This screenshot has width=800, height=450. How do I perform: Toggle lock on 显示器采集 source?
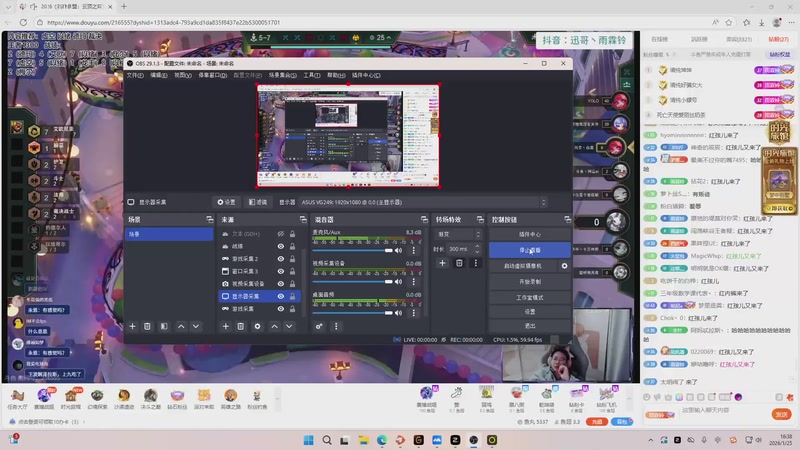click(x=292, y=296)
